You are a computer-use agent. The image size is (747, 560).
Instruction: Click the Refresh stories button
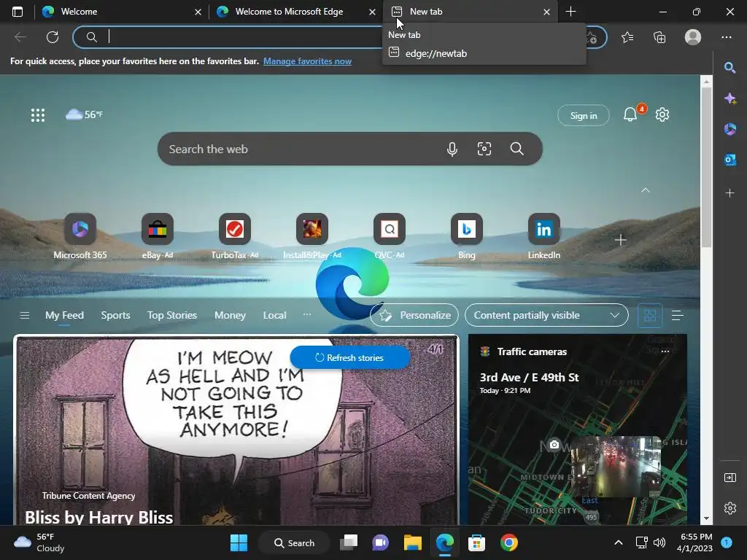point(349,357)
